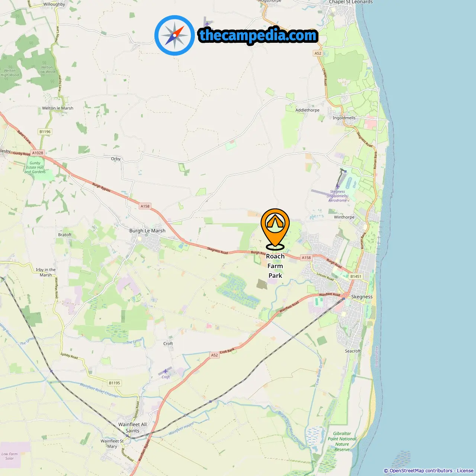Click the B1451 road badge
Image resolution: width=476 pixels, height=476 pixels.
356,276
